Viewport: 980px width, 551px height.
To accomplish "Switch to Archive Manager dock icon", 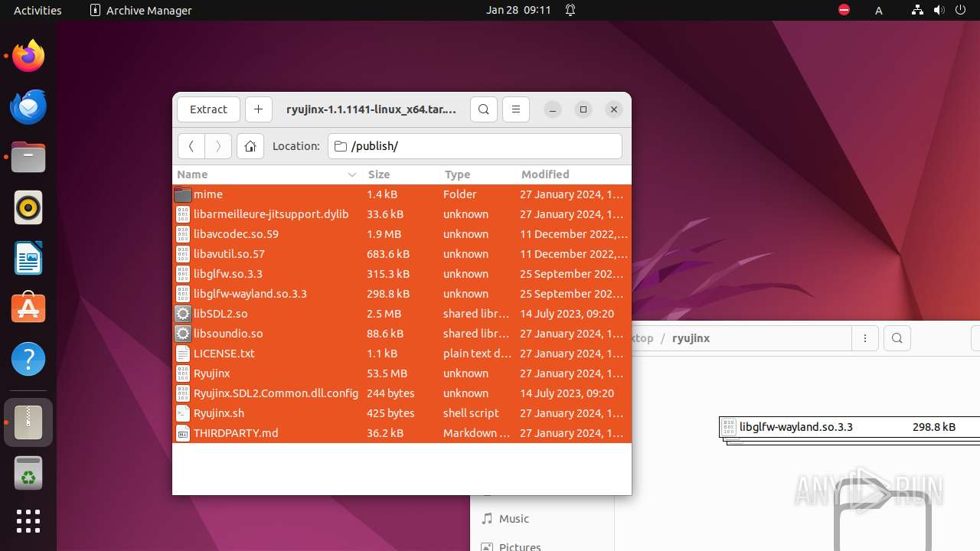I will pyautogui.click(x=28, y=422).
